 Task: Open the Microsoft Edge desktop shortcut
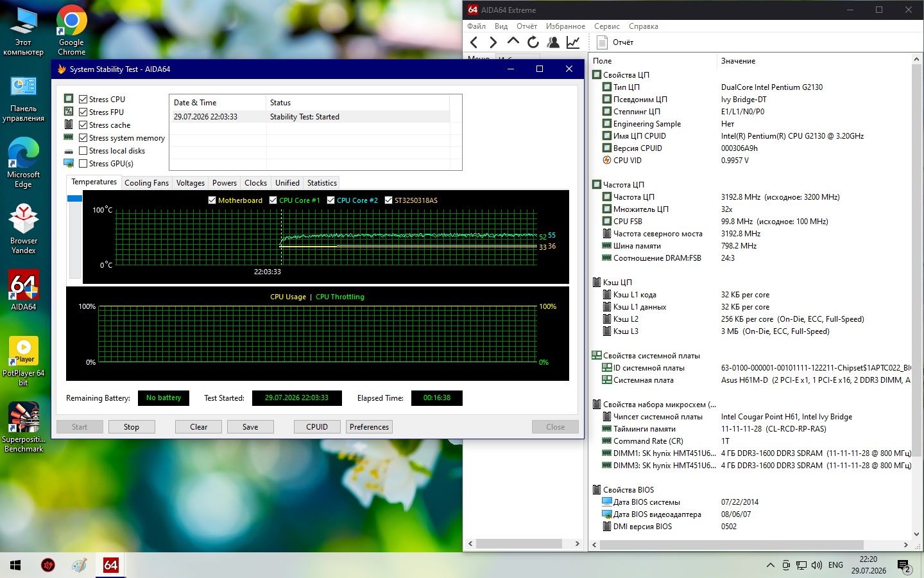(23, 162)
